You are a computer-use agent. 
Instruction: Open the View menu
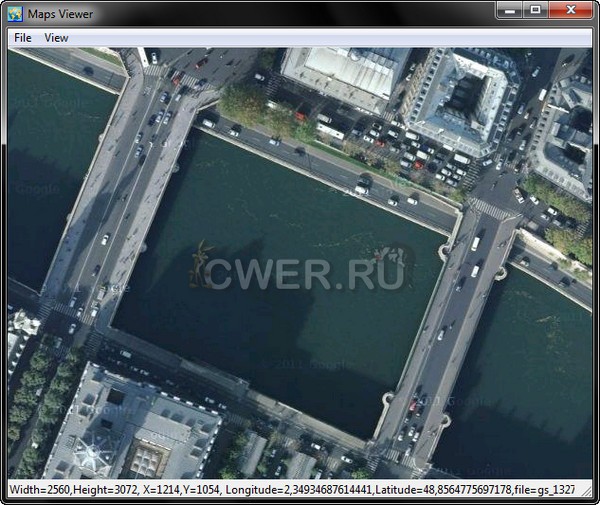pyautogui.click(x=56, y=38)
